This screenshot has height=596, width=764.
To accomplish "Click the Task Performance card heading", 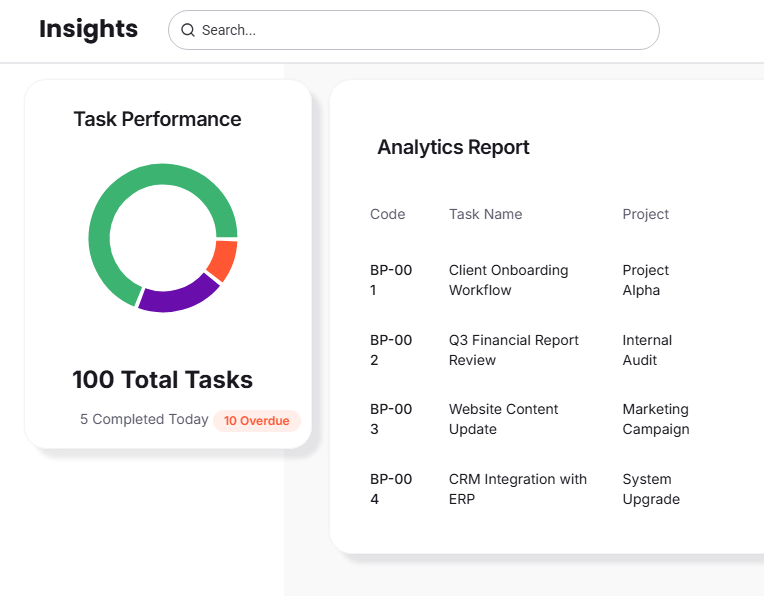I will 157,119.
